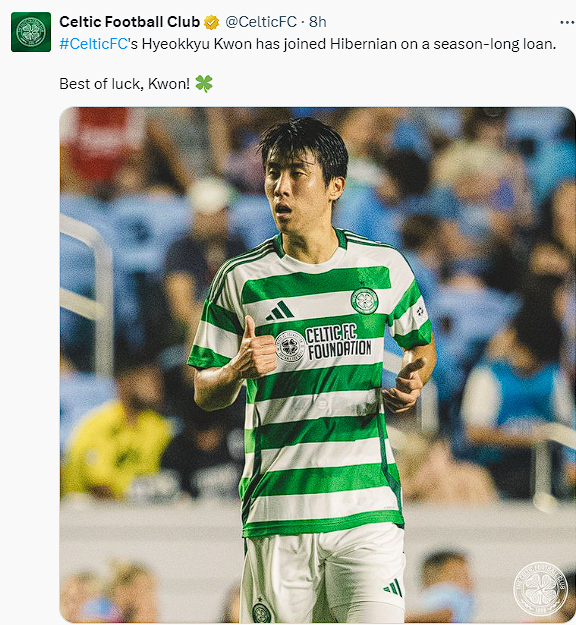Open the Celtic FC profile avatar

point(31,32)
